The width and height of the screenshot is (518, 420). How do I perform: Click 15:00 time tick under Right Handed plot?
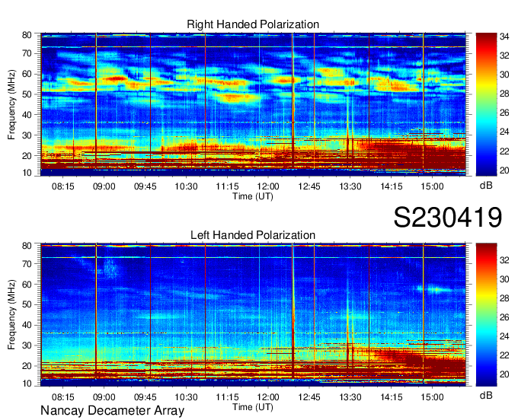[x=432, y=186]
